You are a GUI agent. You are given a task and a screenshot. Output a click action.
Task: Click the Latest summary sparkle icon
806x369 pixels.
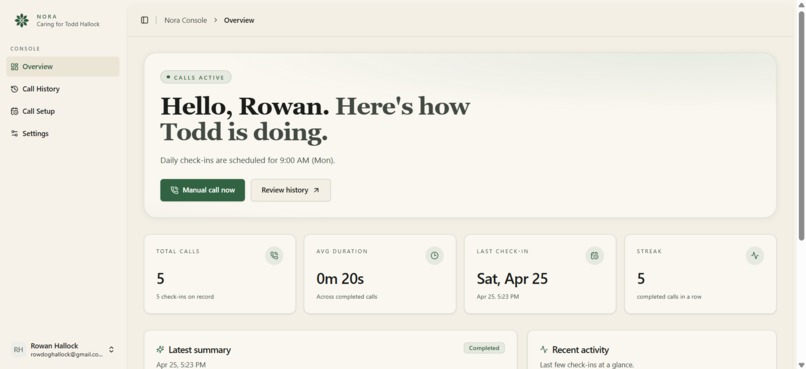tap(160, 349)
